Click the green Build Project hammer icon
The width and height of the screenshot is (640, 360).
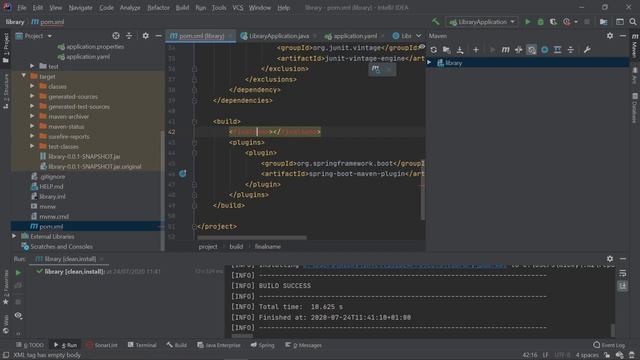pos(436,22)
